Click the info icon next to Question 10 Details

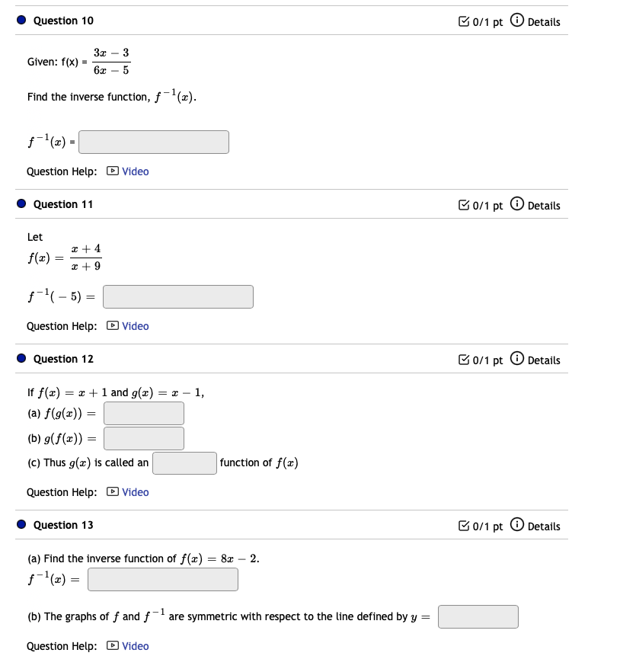pos(517,21)
